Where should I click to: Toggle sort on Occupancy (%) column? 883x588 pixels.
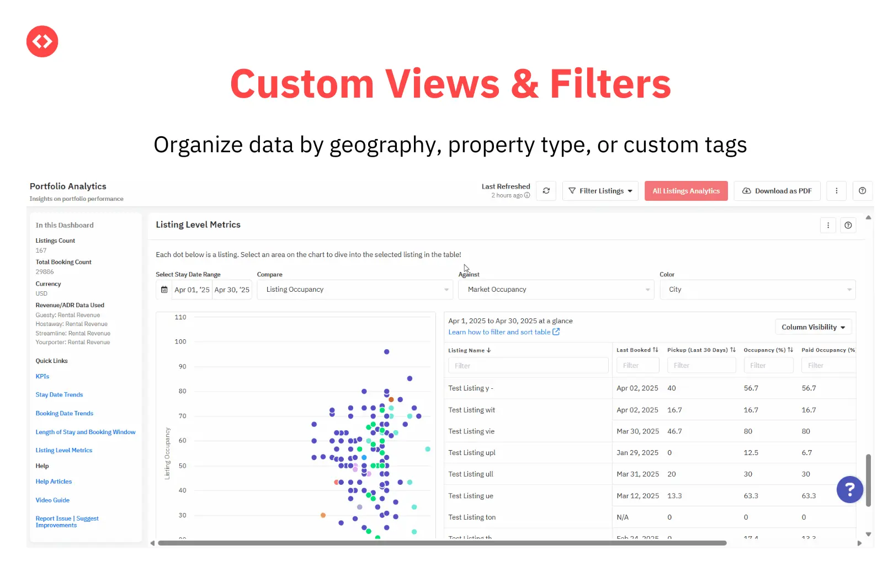(x=790, y=350)
